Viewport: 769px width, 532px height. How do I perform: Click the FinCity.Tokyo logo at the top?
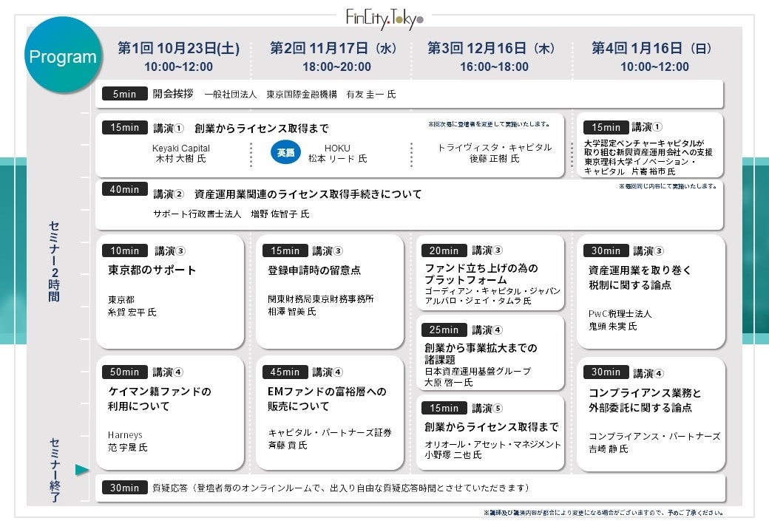coord(384,20)
